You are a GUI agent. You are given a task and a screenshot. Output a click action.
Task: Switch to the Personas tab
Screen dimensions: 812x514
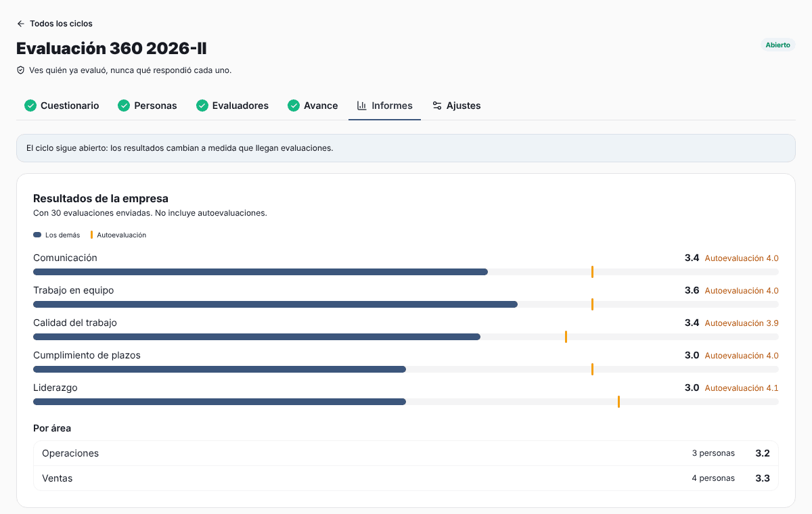click(147, 106)
